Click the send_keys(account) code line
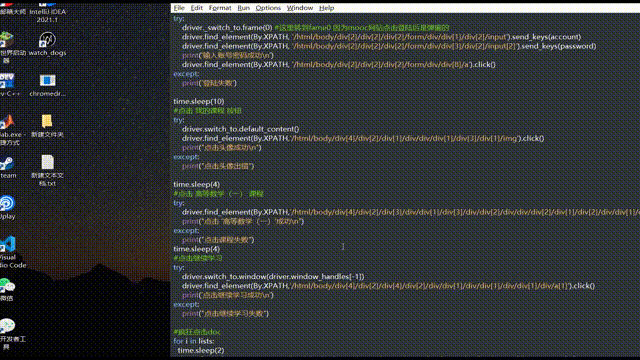 (x=381, y=37)
